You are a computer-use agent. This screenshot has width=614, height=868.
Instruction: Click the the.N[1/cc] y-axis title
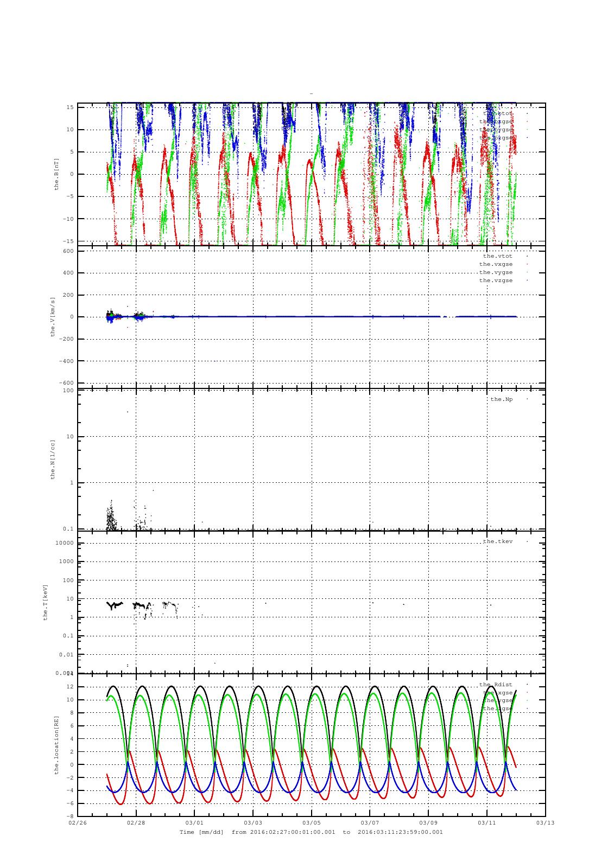53,459
